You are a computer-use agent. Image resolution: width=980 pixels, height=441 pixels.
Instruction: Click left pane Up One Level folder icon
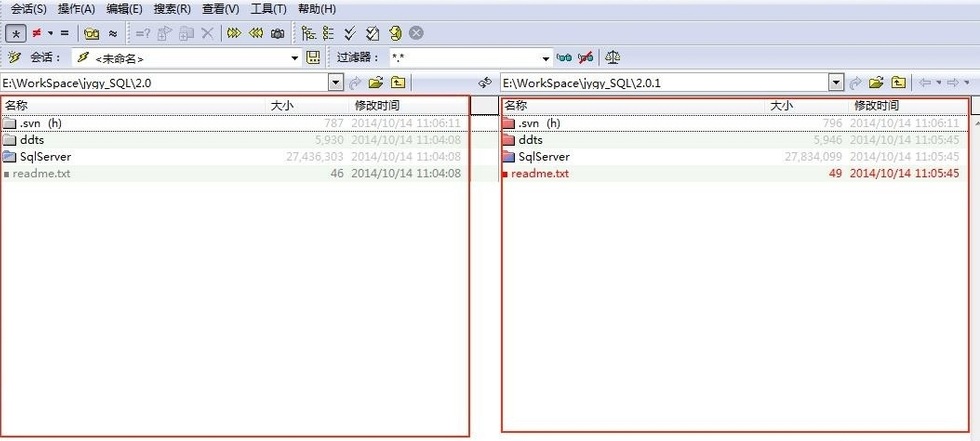398,82
